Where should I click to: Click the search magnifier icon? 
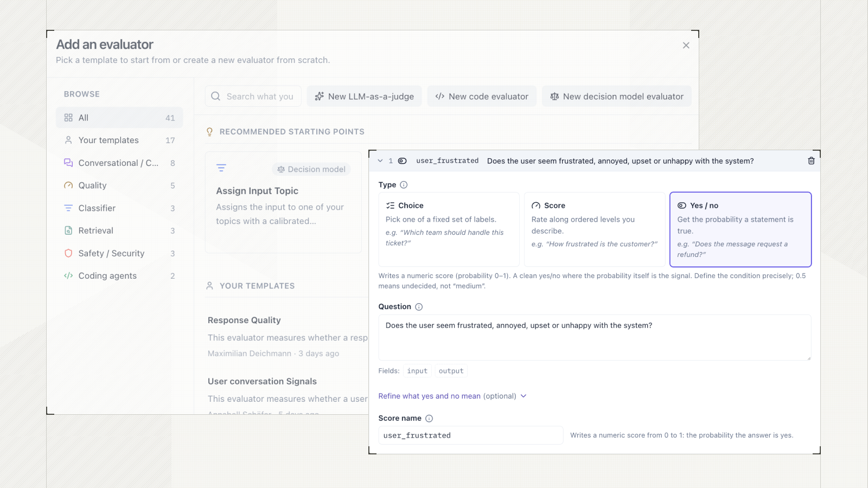pyautogui.click(x=215, y=96)
